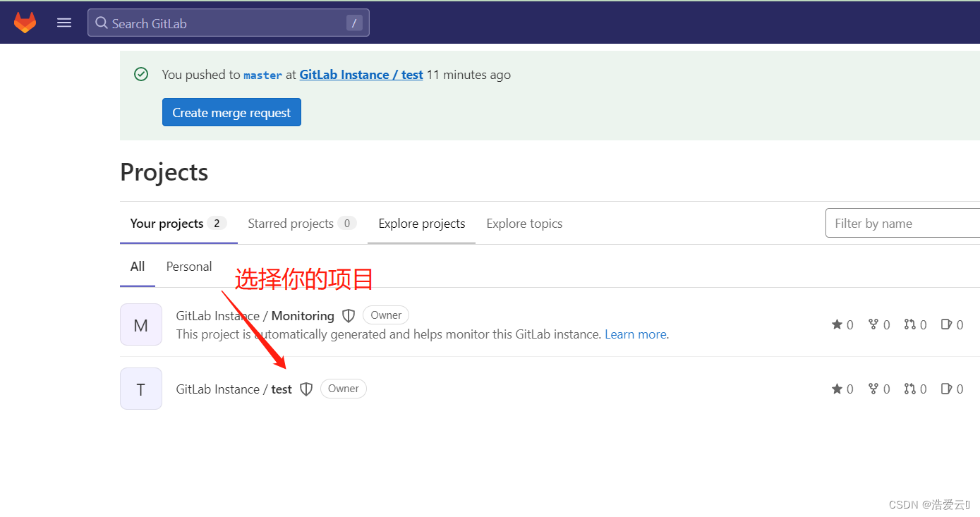The height and width of the screenshot is (517, 980).
Task: Switch to the Explore projects tab
Action: pyautogui.click(x=422, y=224)
